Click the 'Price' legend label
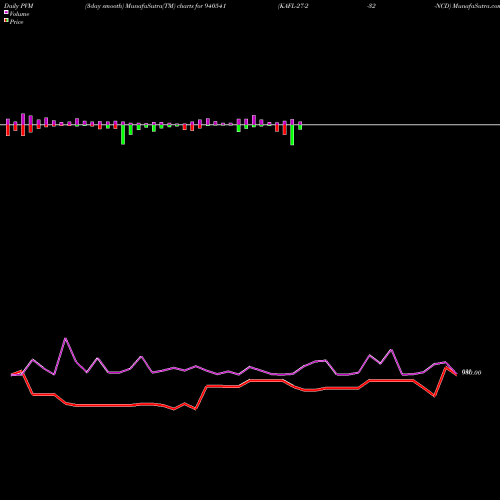Screen dimensions: 500x500 point(16,22)
